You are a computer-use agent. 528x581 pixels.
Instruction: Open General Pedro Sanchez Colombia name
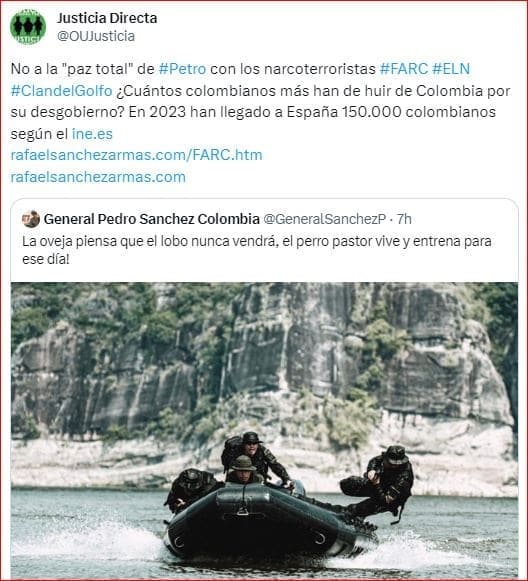(152, 219)
